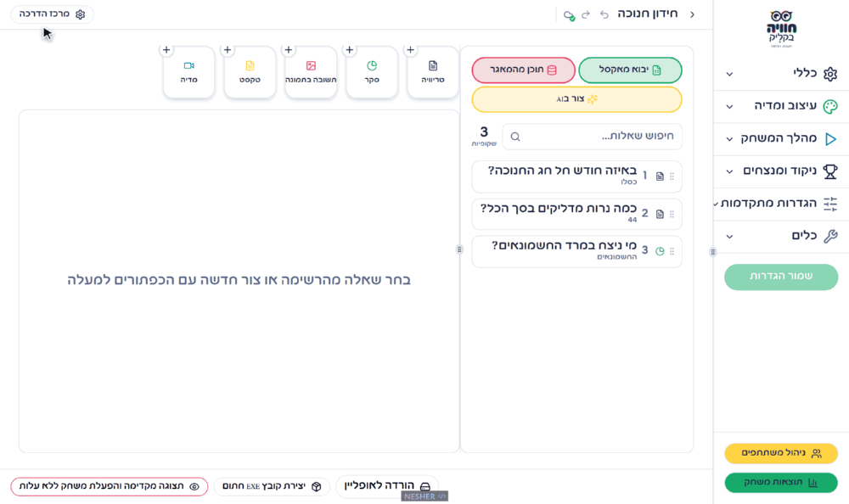Viewport: 849px width, 504px height.
Task: Click the plus badge on the מדיה card
Action: (x=166, y=50)
